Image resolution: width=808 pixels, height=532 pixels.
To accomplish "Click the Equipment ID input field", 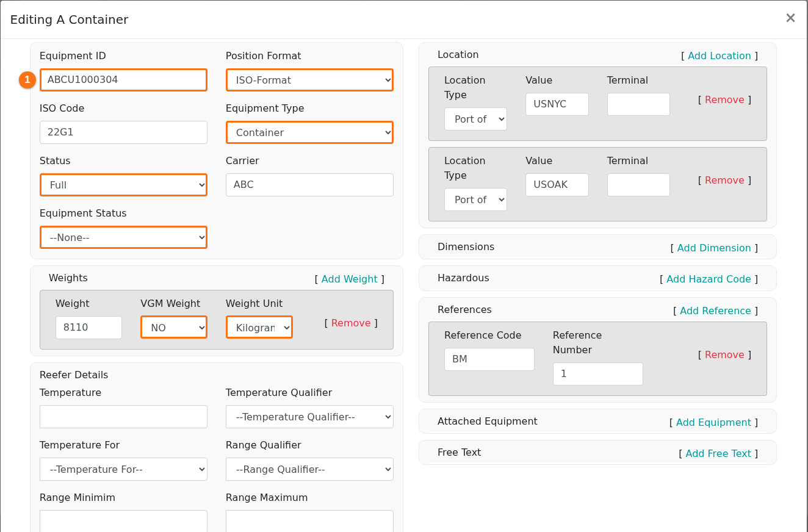I will 123,80.
